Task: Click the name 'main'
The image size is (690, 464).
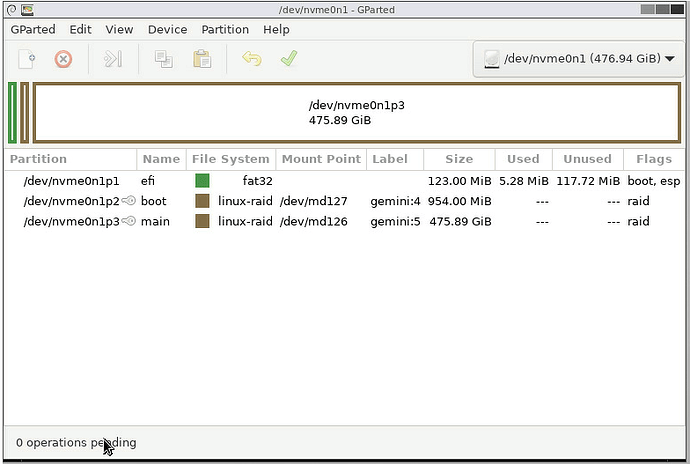Action: (x=155, y=221)
